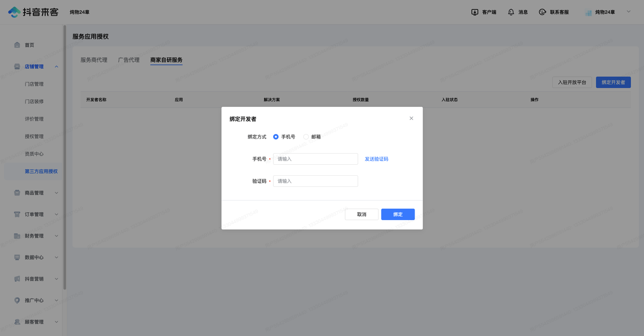Click the 联系客服 headset icon
Viewport: 644px width, 336px height.
tap(542, 12)
